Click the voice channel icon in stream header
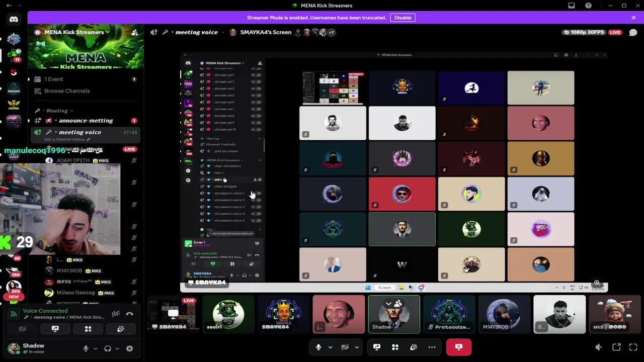This screenshot has height=362, width=644. [153, 32]
